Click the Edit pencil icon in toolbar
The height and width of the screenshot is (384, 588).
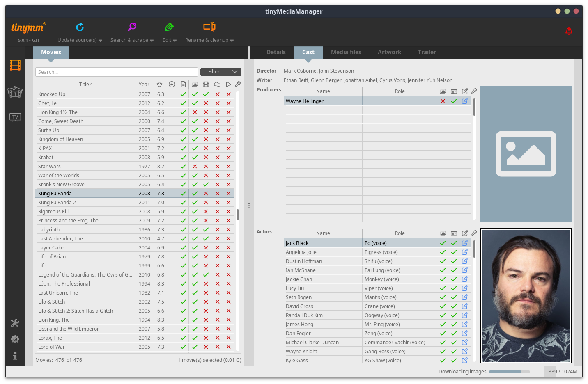pyautogui.click(x=169, y=27)
